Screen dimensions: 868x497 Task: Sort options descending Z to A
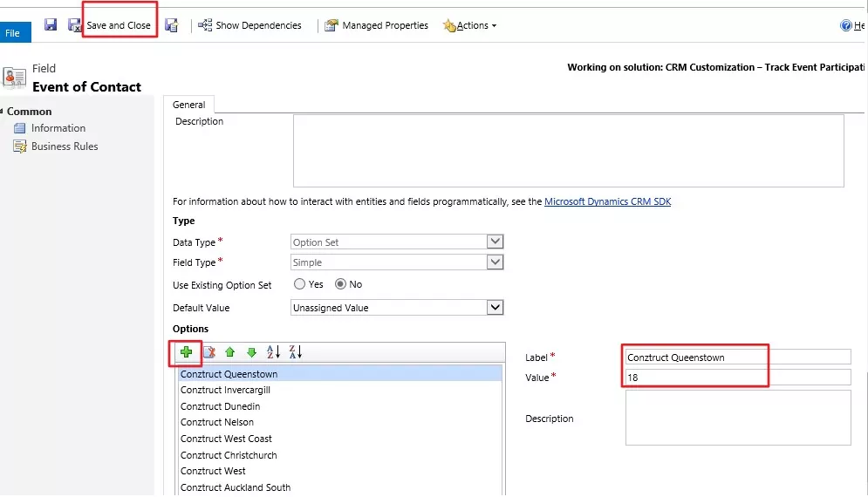click(296, 351)
